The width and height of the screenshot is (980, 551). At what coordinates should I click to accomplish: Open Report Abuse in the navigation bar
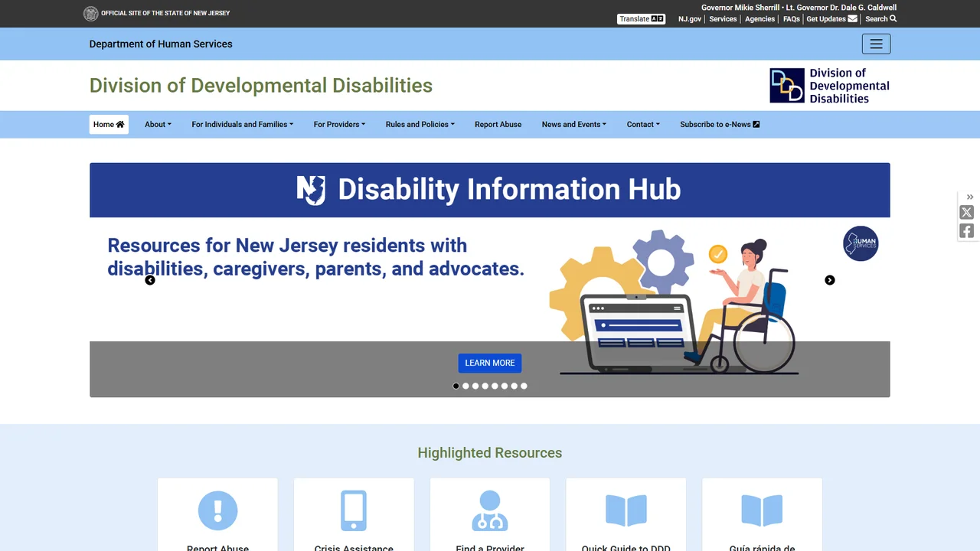coord(498,124)
